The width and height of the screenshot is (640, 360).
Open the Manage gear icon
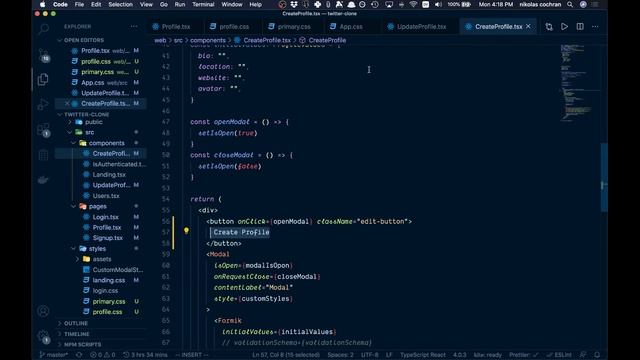tap(43, 336)
